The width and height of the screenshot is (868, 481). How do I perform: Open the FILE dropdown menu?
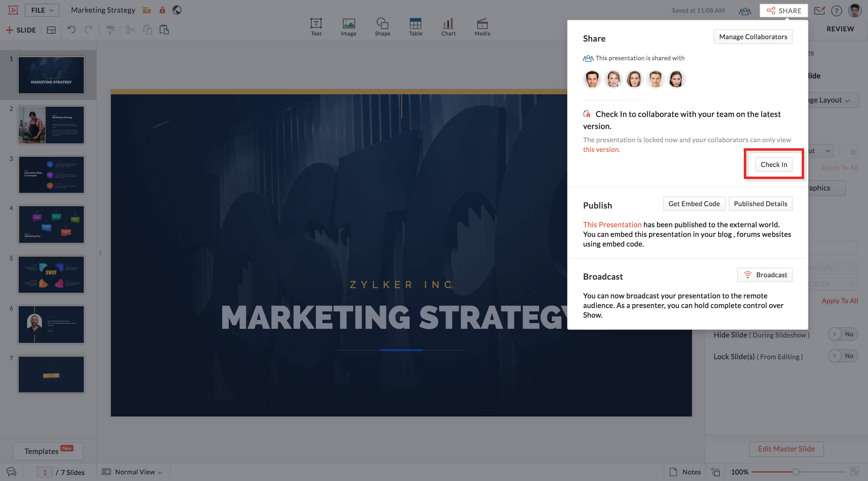coord(42,10)
